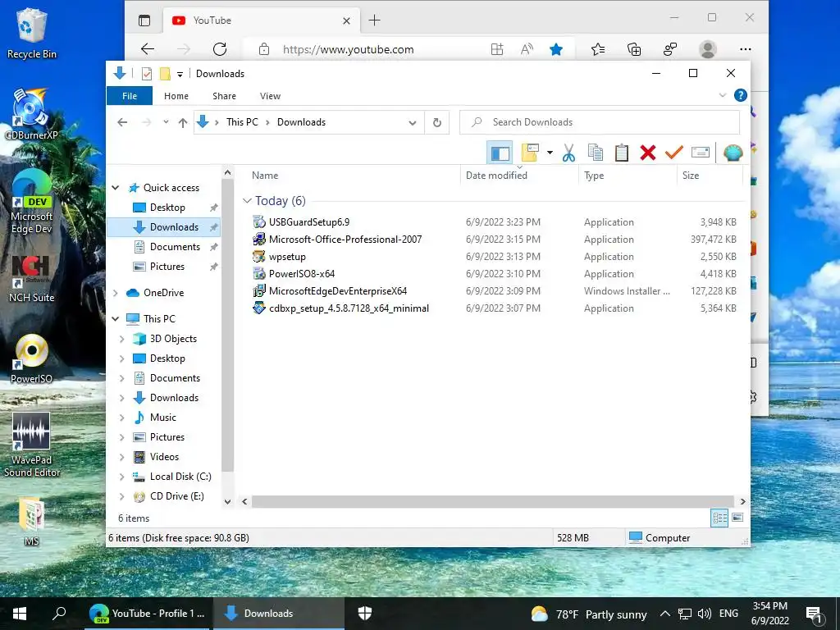Click quick access Properties checkmark icon in title bar
The image size is (840, 630).
coord(146,74)
